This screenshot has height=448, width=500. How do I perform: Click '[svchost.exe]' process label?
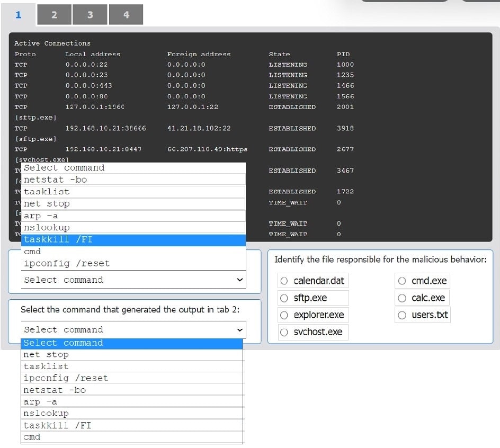pyautogui.click(x=42, y=159)
